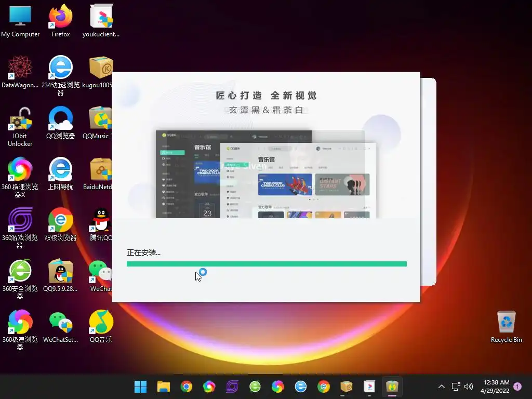Click the 正在安装... status text
Screen dimensions: 532x399
coord(143,252)
